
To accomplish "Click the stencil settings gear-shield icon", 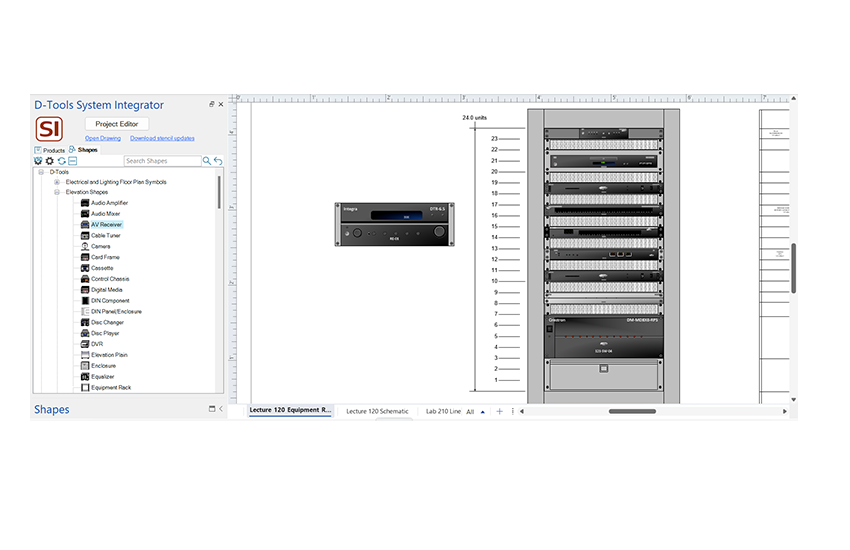I will tap(38, 161).
